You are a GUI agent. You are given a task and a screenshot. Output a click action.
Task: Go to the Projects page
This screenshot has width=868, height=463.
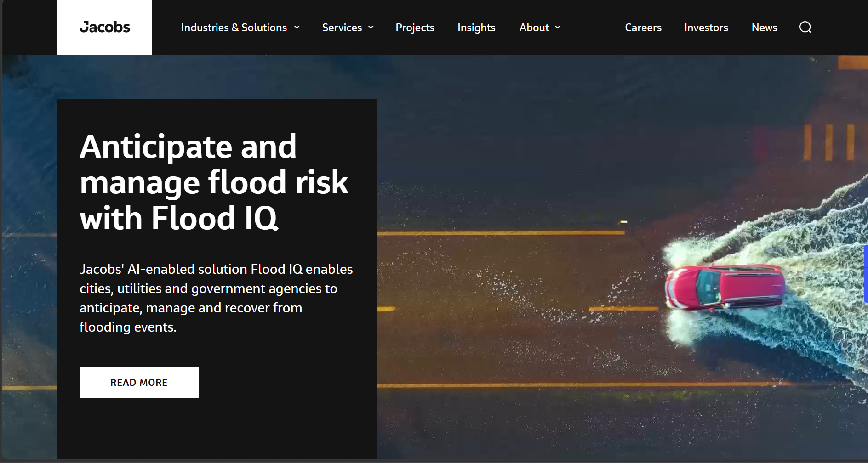415,28
